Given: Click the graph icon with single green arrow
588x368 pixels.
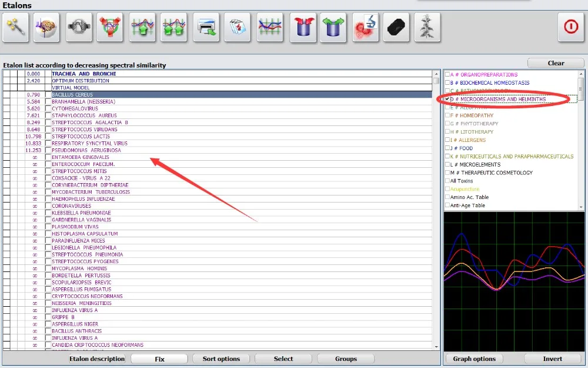Looking at the screenshot, I should coord(142,28).
